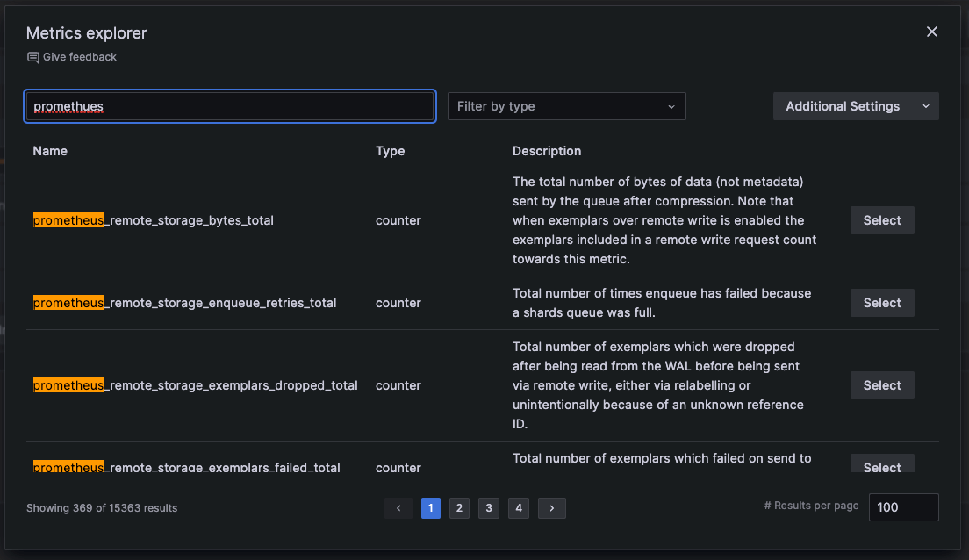The height and width of the screenshot is (560, 969).
Task: Select prometheus_remote_storage_exemplars_dropped_total metric
Action: pos(881,384)
